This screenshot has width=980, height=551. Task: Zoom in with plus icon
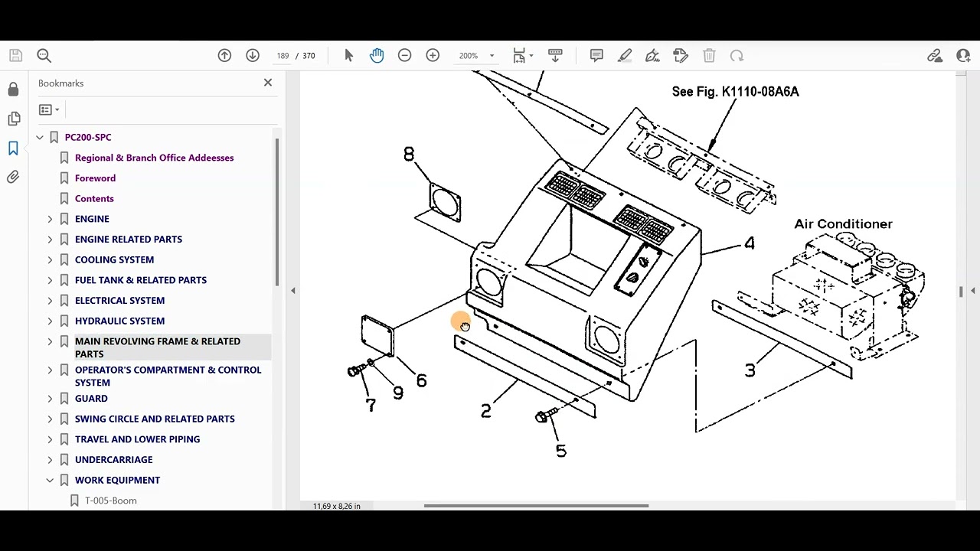(x=433, y=55)
